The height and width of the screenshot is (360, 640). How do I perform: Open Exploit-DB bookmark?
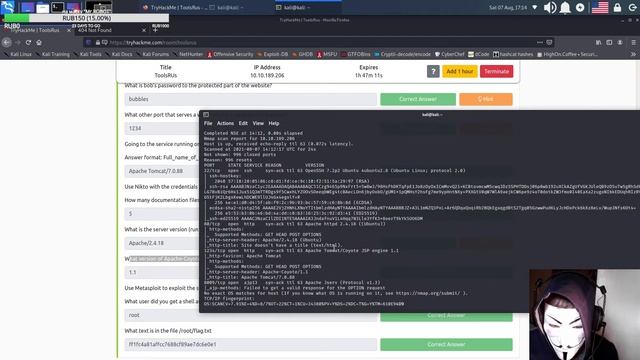[x=273, y=54]
